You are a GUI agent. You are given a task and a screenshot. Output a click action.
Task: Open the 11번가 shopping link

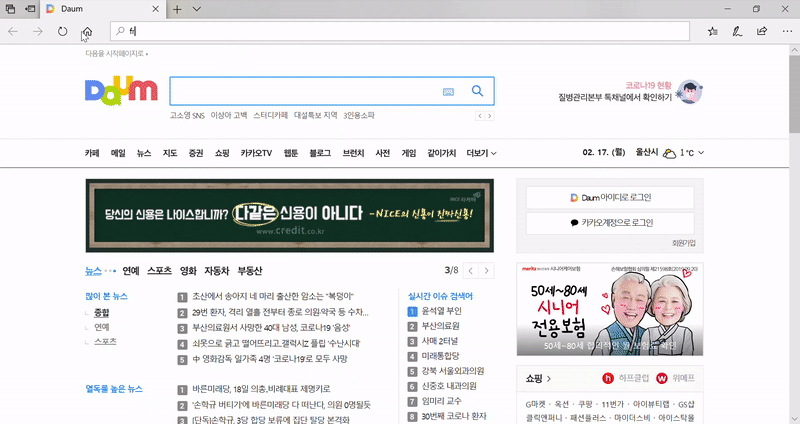tap(612, 404)
